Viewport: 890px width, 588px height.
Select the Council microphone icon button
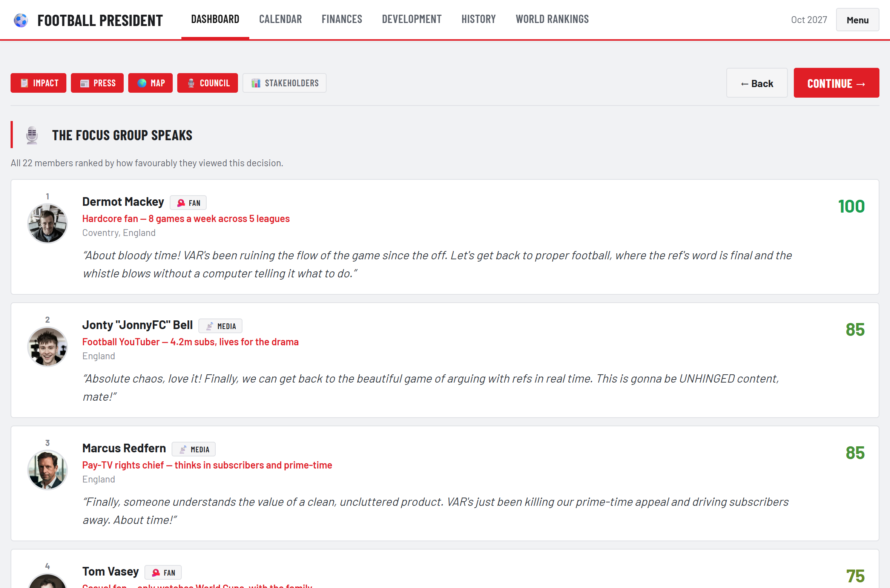point(207,83)
